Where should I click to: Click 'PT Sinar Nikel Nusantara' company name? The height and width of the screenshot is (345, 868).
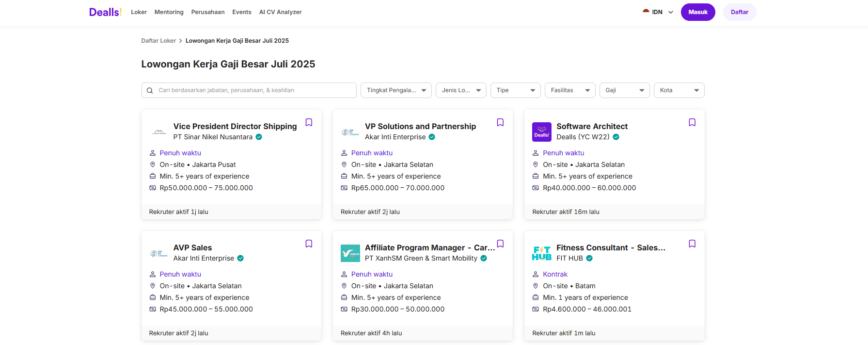pos(213,137)
